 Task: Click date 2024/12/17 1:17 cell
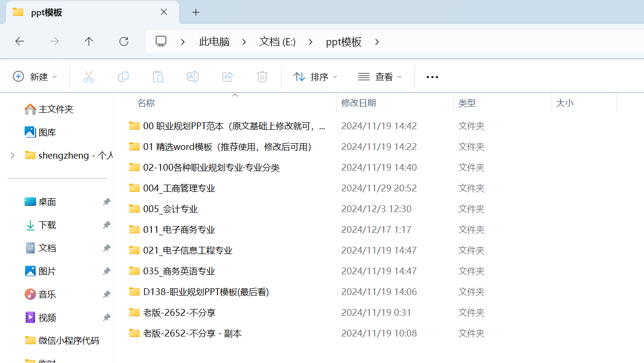click(376, 229)
